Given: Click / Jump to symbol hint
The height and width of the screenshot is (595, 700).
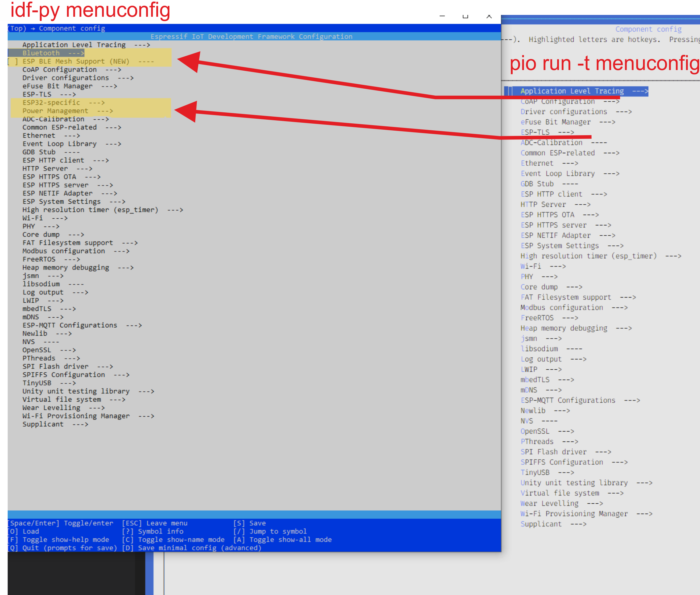Looking at the screenshot, I should click(x=270, y=531).
